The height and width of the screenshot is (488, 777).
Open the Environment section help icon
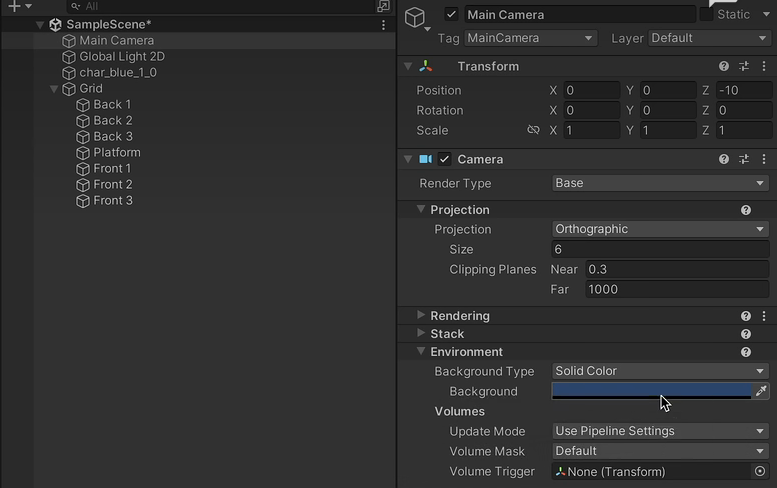point(746,352)
